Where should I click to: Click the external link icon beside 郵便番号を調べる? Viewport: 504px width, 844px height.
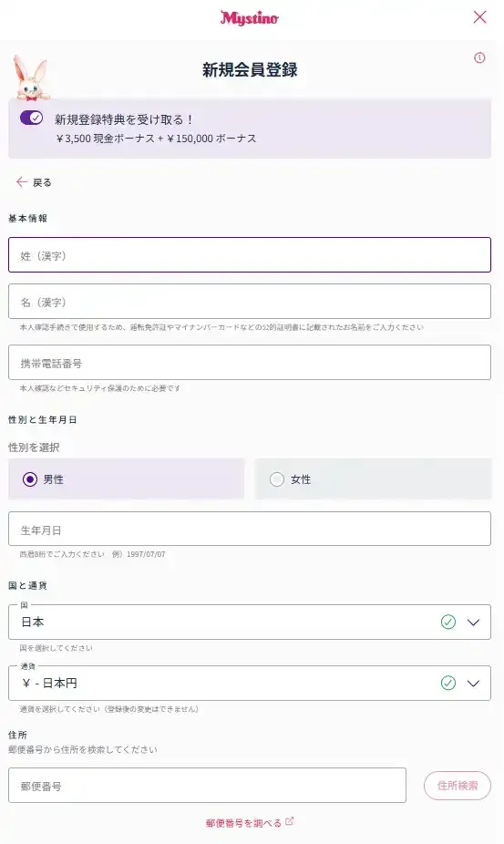pyautogui.click(x=289, y=821)
